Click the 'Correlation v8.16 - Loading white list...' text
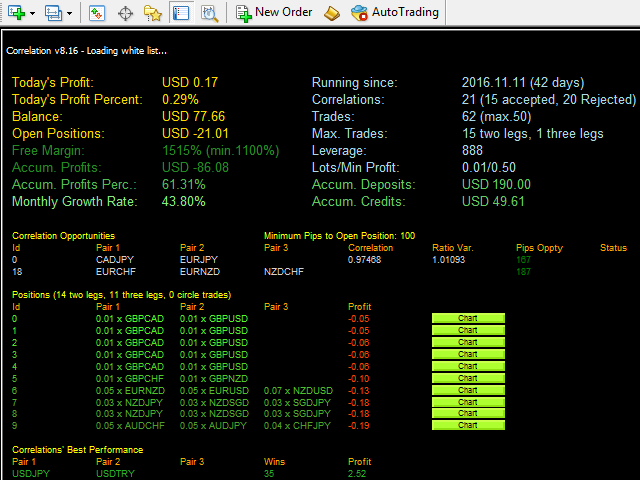The width and height of the screenshot is (640, 480). (87, 51)
